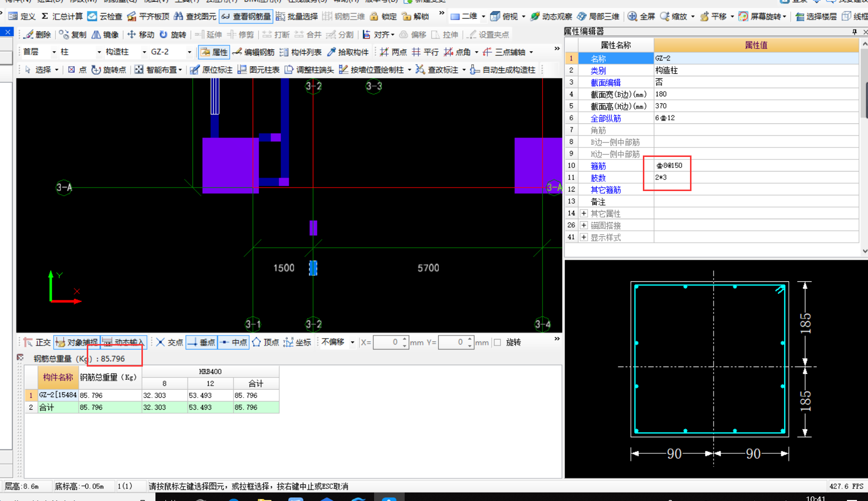Open 构件列表 component list
The width and height of the screenshot is (868, 501).
tap(300, 52)
